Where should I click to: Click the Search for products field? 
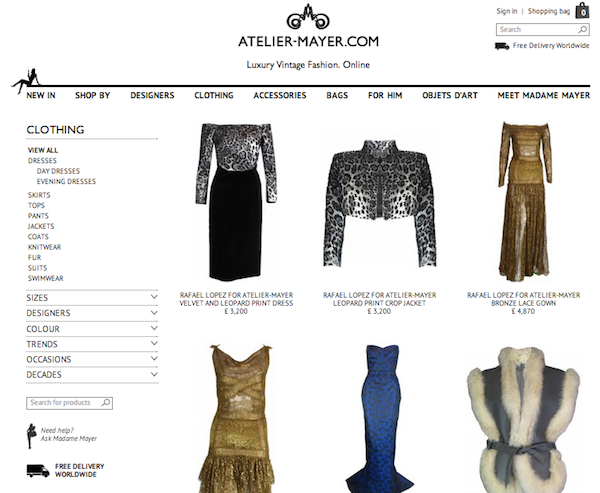pos(69,403)
